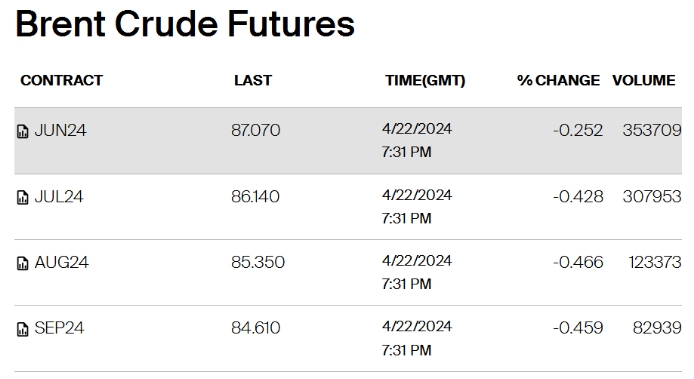Sort by the VOLUME column header
Image resolution: width=694 pixels, height=379 pixels.
point(644,80)
